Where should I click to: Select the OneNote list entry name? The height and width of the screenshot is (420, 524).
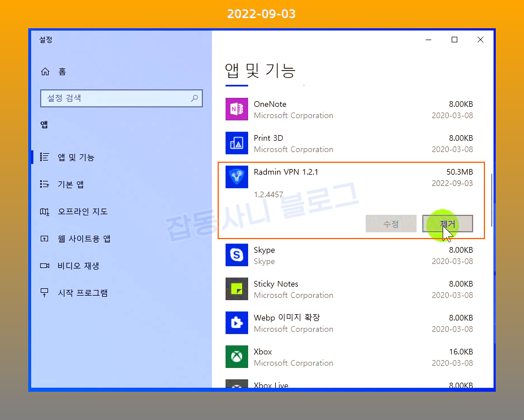(270, 104)
